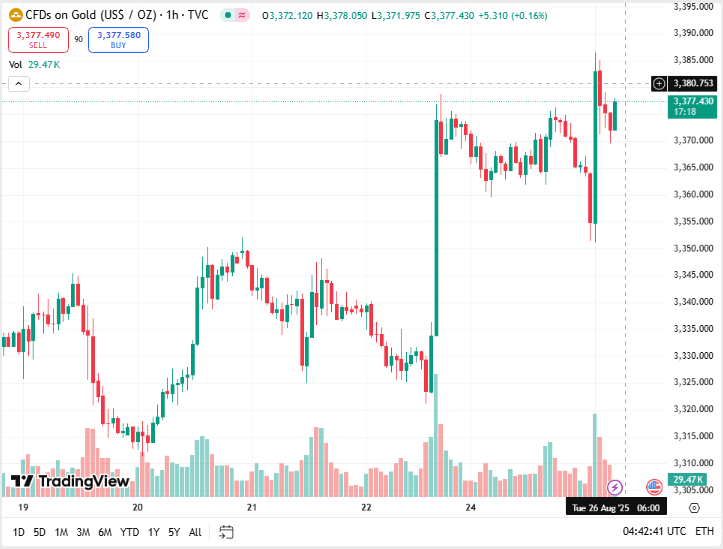Open the purple lightning bolt event icon

pyautogui.click(x=615, y=487)
